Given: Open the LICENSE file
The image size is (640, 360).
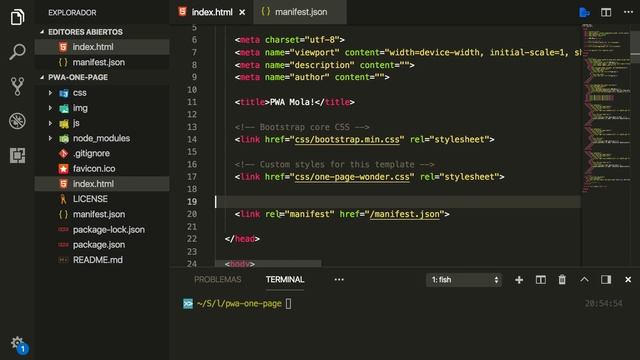Looking at the screenshot, I should (102, 199).
